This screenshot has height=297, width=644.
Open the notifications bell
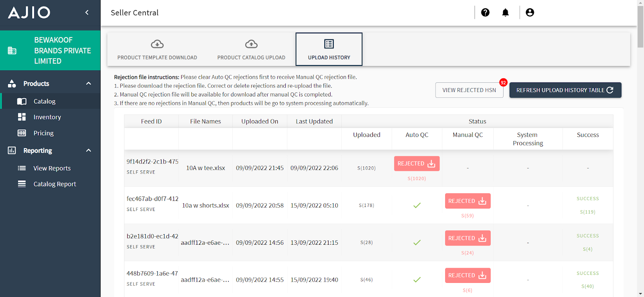tap(506, 12)
